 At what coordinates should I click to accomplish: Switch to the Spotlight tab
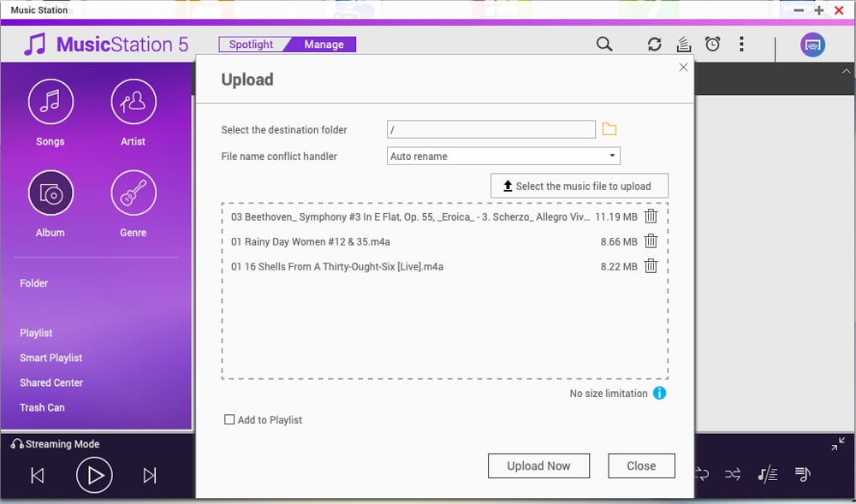click(251, 44)
